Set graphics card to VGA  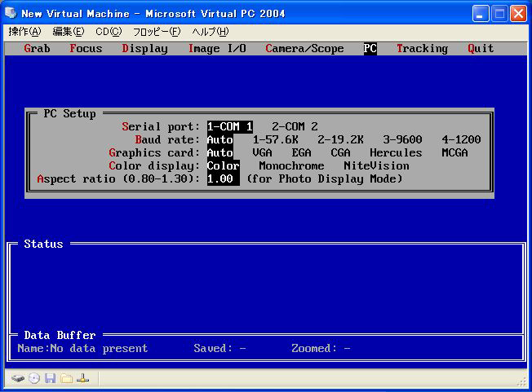point(262,152)
